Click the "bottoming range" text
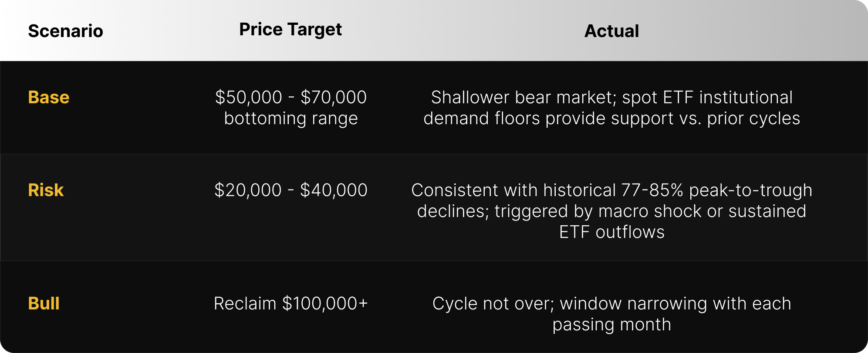This screenshot has height=353, width=868. (x=290, y=118)
